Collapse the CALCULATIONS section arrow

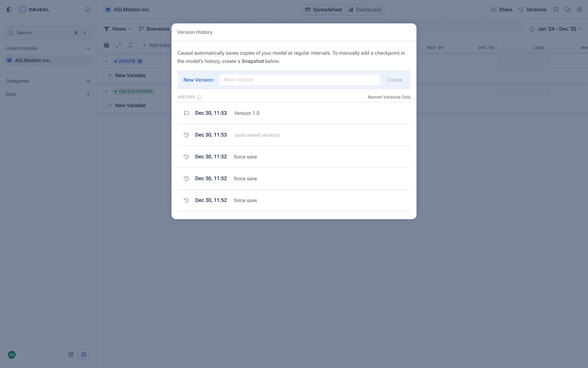point(107,91)
